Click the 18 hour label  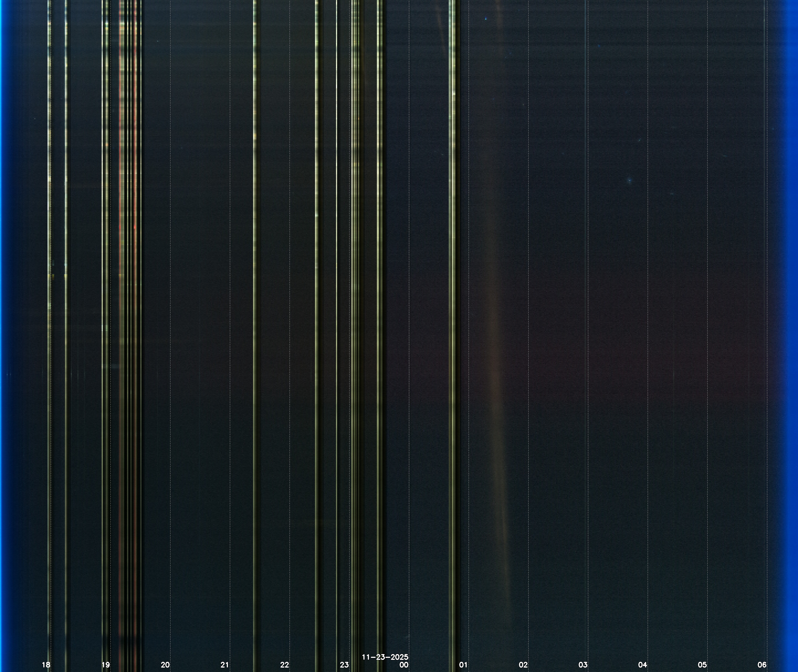(46, 665)
